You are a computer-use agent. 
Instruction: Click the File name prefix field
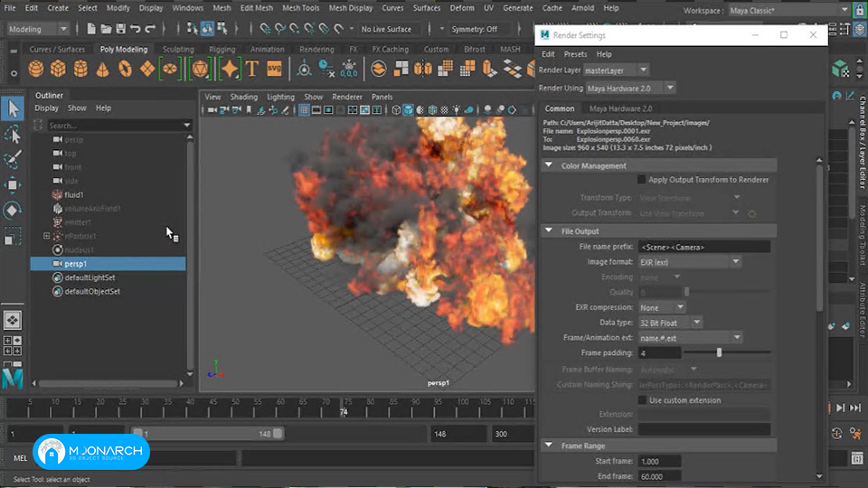(704, 247)
